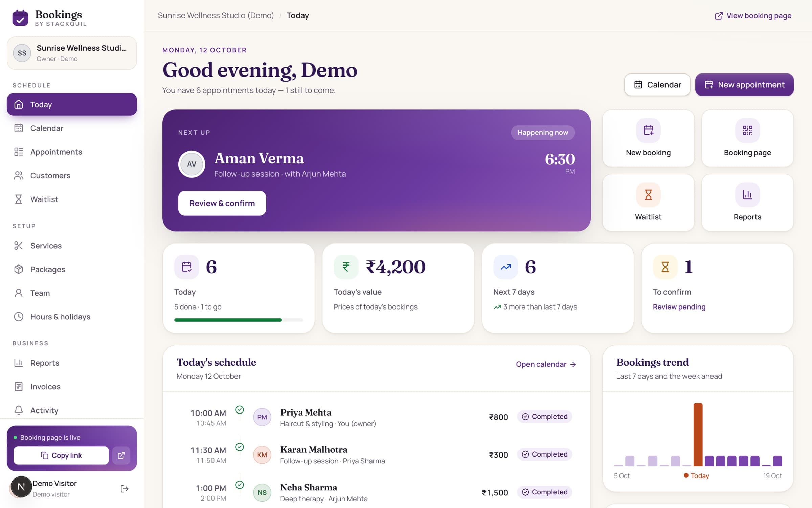Click the KM avatar for Karan Malhotra
Viewport: 812px width, 508px height.
(262, 455)
